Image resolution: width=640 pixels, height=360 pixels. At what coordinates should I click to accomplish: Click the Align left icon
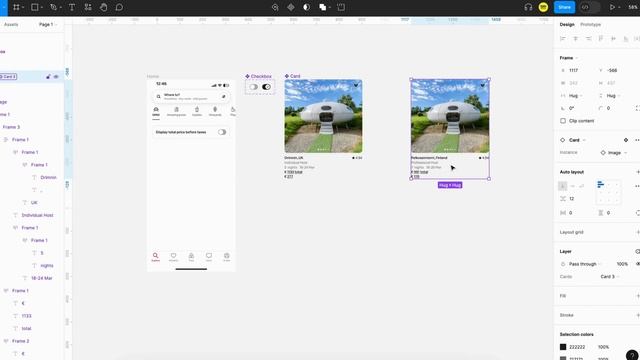pyautogui.click(x=563, y=38)
